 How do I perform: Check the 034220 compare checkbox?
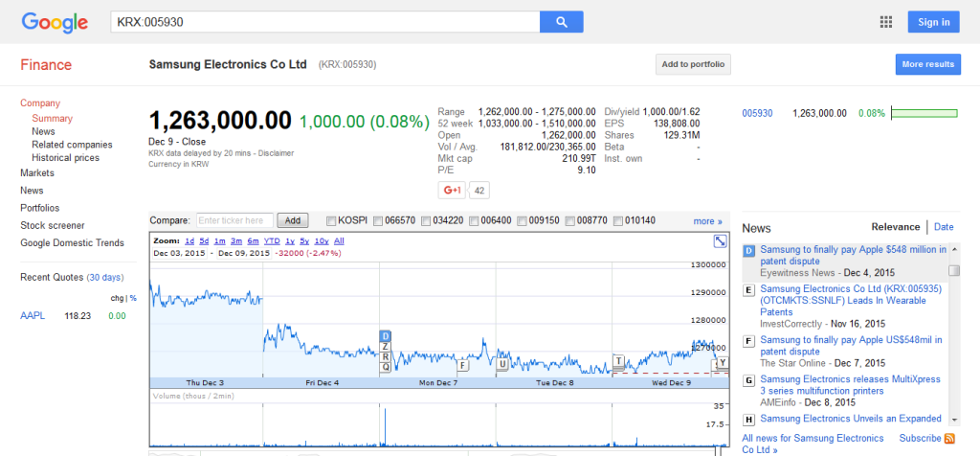(x=426, y=220)
